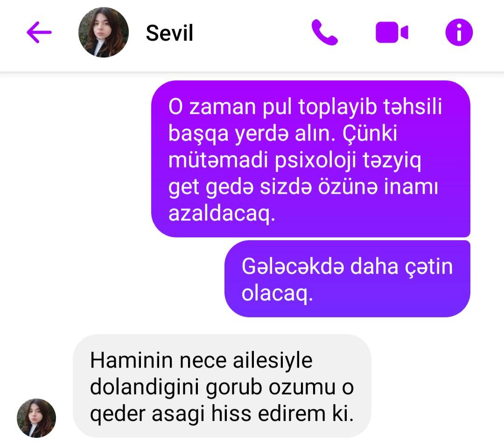Tap the small avatar beside the gray message
Viewport: 504px width, 448px height.
[x=36, y=418]
